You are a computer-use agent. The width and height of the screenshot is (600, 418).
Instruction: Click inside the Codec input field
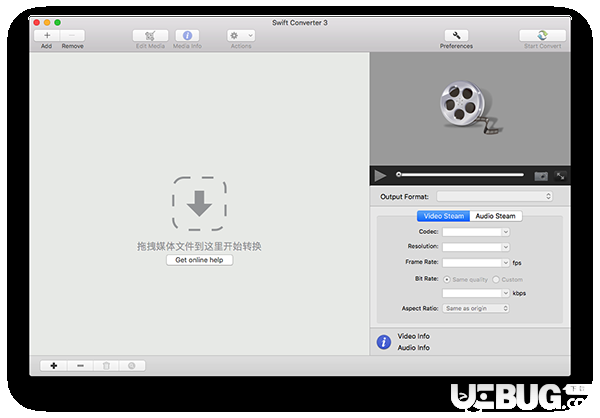tap(472, 232)
